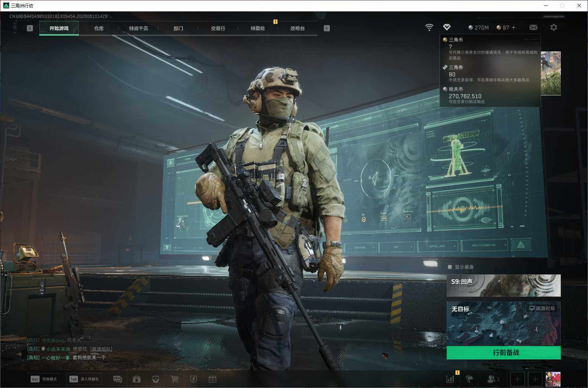
Task: Switch to the 仓库 tab
Action: click(x=99, y=28)
